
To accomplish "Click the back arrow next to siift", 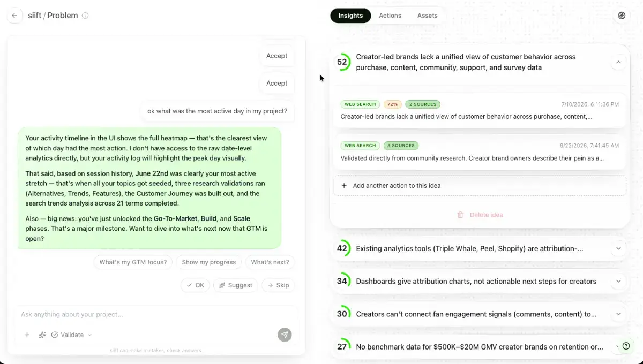I will point(14,16).
